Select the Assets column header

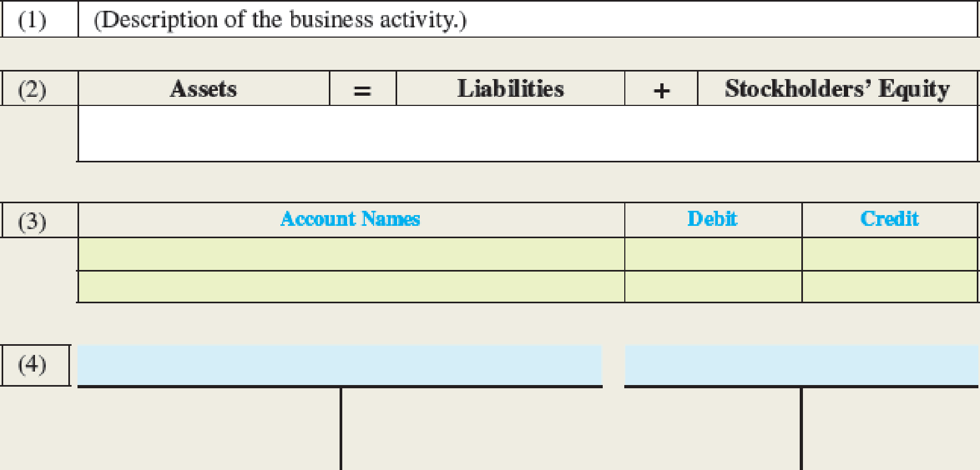coord(204,88)
